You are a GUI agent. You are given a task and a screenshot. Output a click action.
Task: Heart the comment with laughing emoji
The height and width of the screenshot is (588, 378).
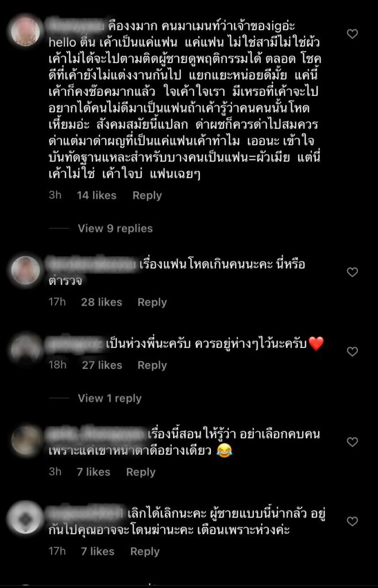[352, 442]
